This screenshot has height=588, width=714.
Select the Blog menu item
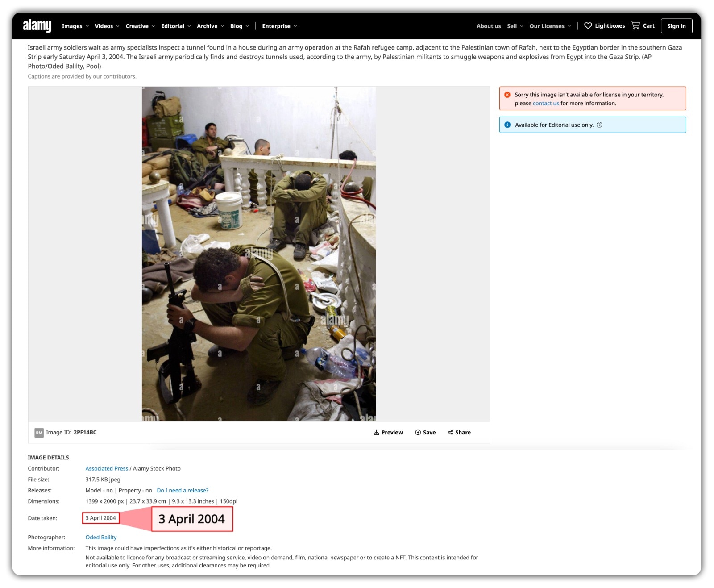pos(236,26)
